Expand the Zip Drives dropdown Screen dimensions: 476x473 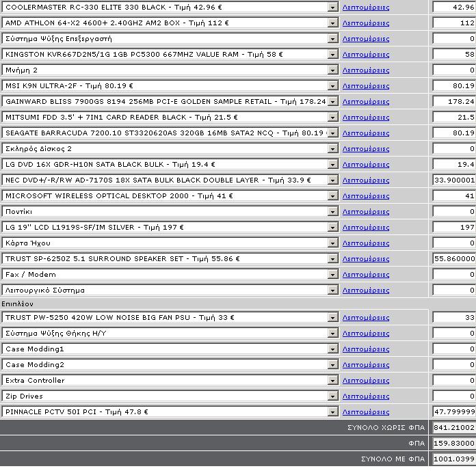click(x=170, y=396)
